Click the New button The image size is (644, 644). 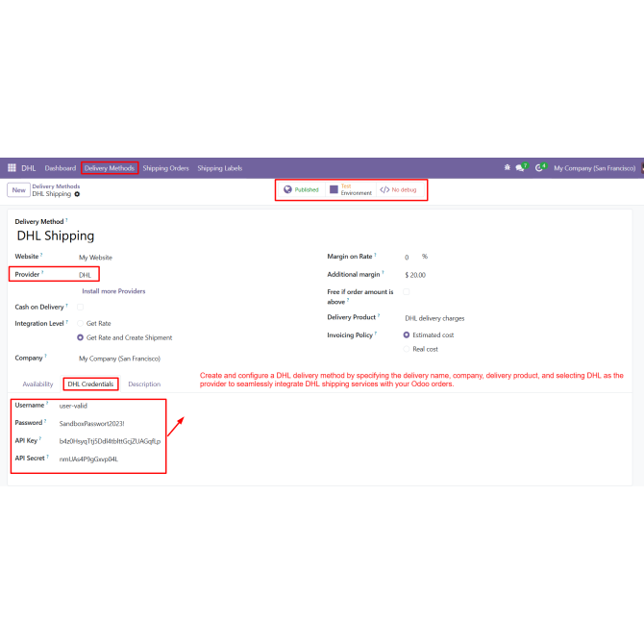18,190
